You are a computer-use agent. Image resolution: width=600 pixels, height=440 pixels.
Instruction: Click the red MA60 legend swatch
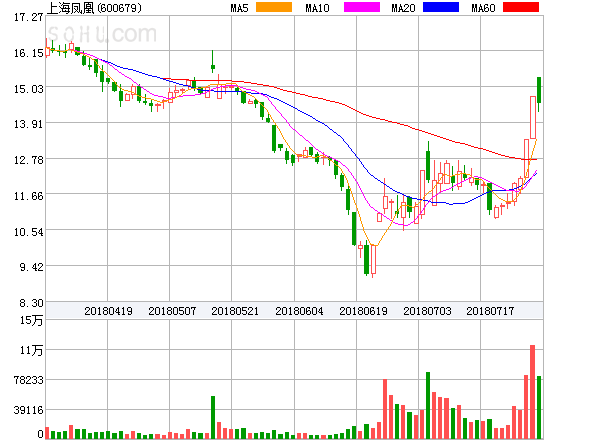(521, 7)
